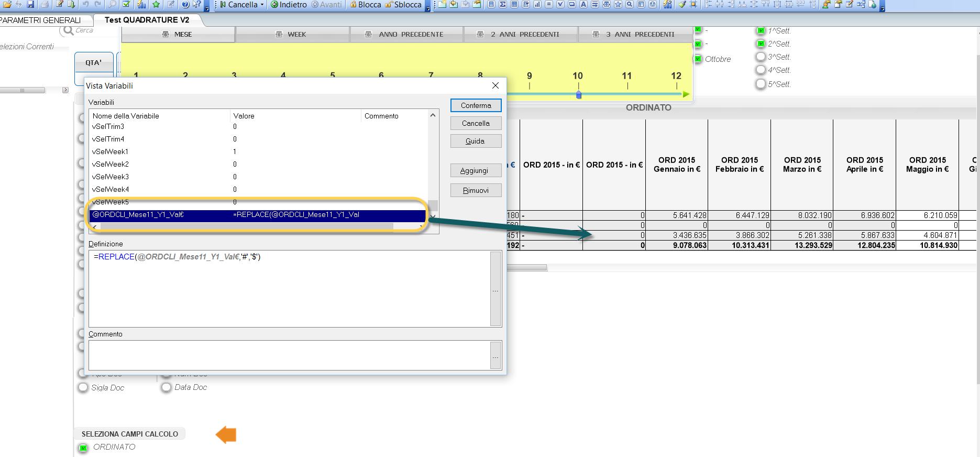Open the first toolbar's overflow options arrow
This screenshot has width=980, height=457.
click(207, 6)
